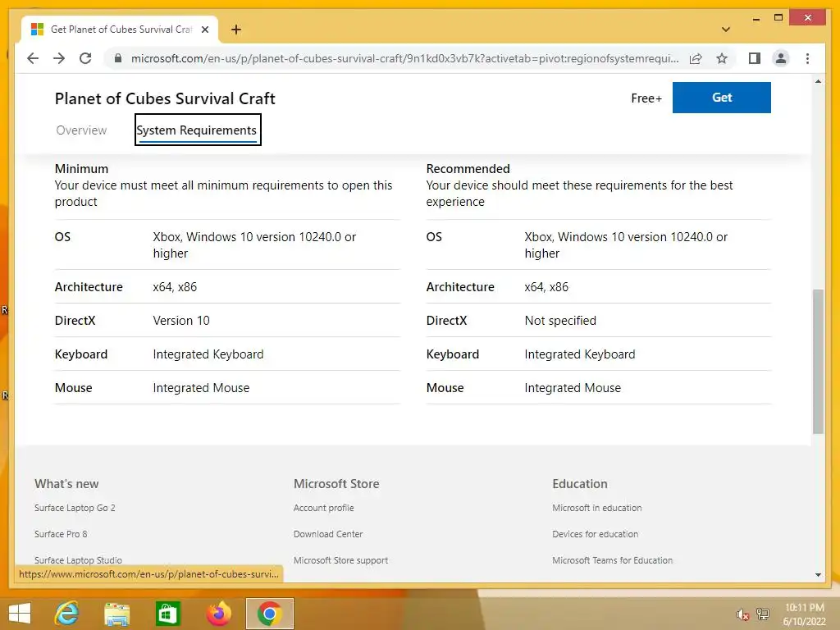Click scrollbar down arrow

pyautogui.click(x=818, y=575)
